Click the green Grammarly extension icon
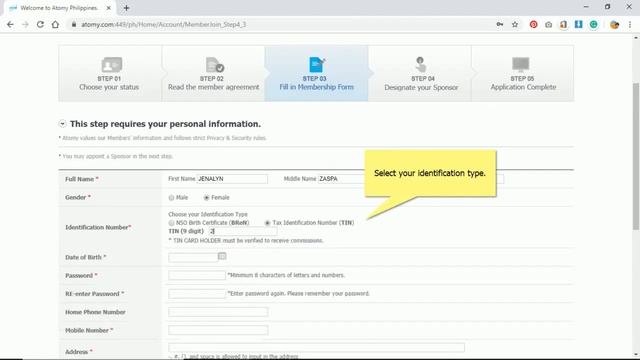The image size is (640, 360). click(x=593, y=24)
